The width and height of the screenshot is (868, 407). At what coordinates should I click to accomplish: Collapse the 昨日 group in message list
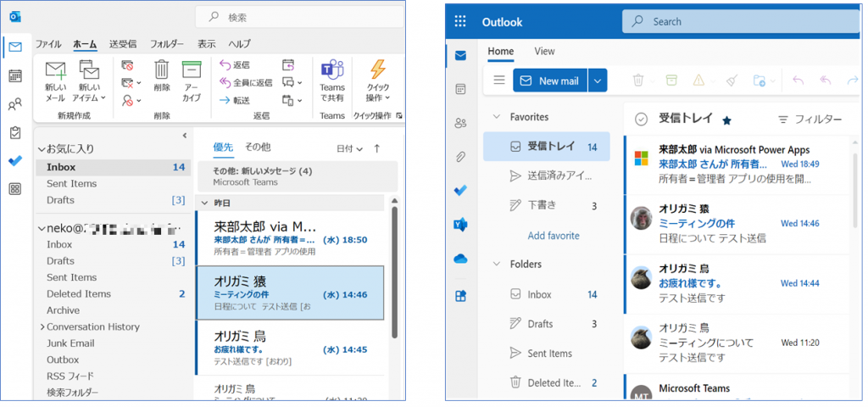tap(205, 203)
